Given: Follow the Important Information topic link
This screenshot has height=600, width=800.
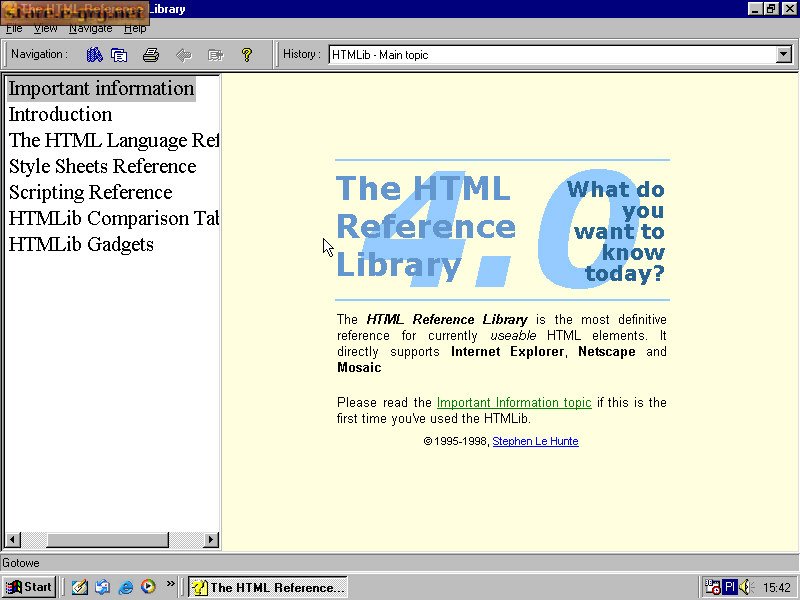Looking at the screenshot, I should [x=514, y=403].
